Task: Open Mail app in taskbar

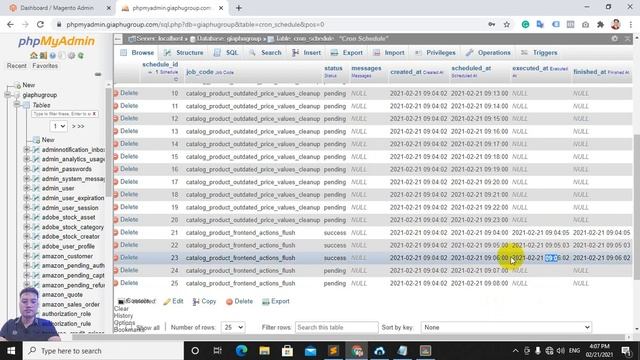Action: [310, 351]
